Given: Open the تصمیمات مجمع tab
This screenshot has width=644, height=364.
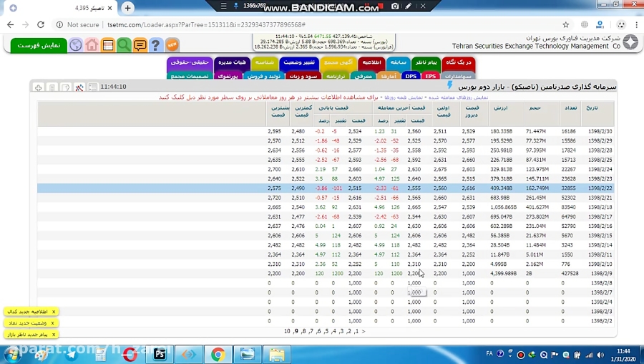Looking at the screenshot, I should (x=190, y=76).
